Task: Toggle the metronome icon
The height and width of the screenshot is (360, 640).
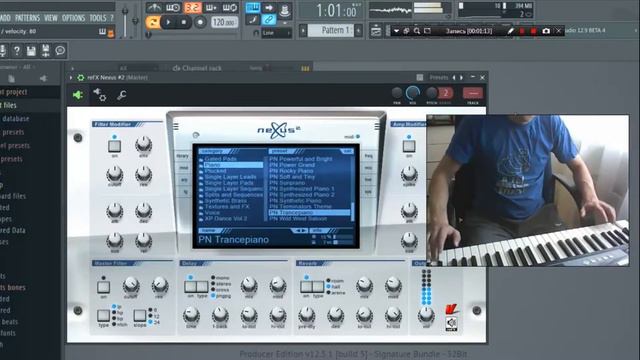Action: click(154, 7)
